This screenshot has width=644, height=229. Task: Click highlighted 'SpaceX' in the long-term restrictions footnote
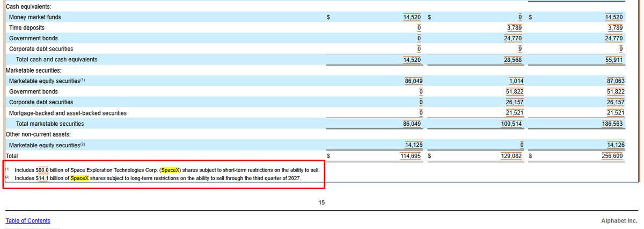point(79,178)
